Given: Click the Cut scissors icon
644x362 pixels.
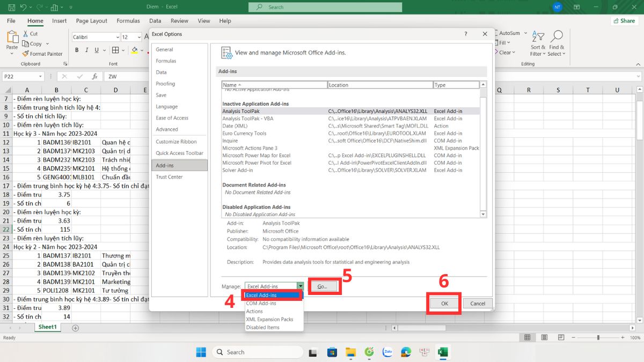Looking at the screenshot, I should [26, 34].
